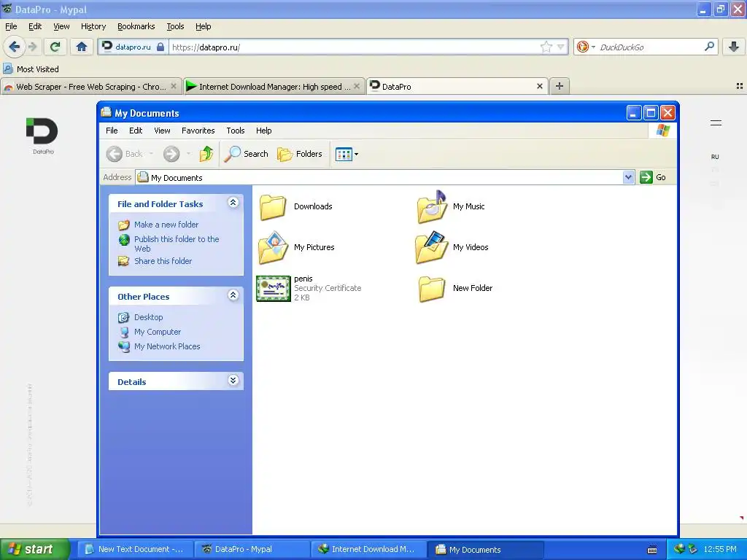Go back in Mypal browser
This screenshot has height=560, width=747.
[14, 47]
